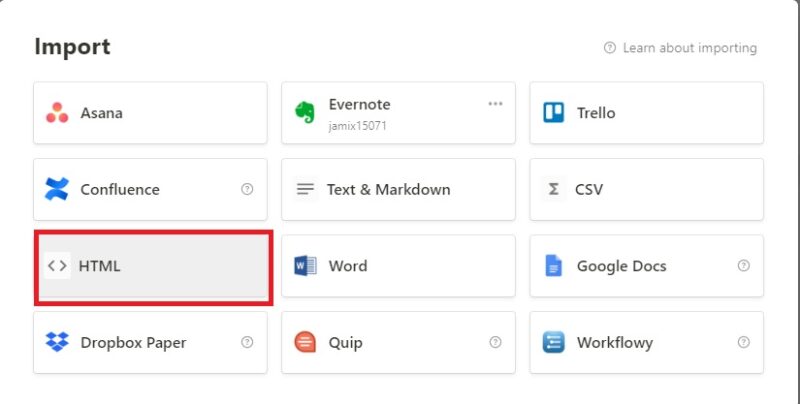Open help for Workflowy import
The image size is (800, 404).
click(744, 342)
